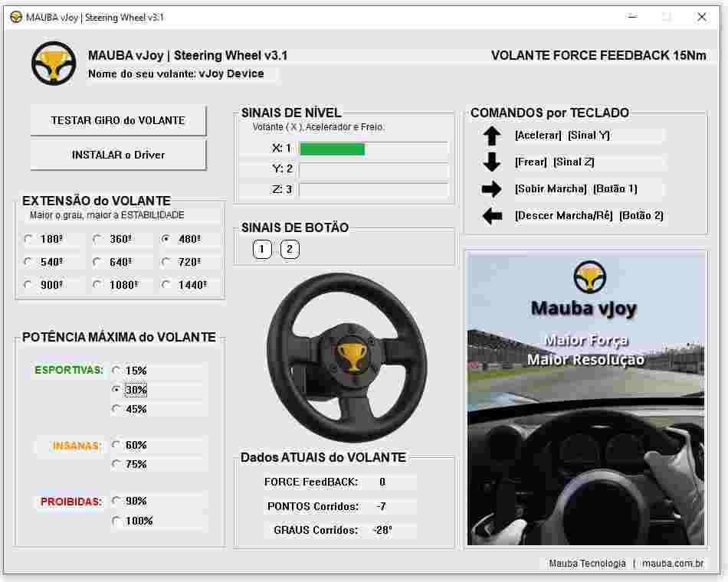Image resolution: width=728 pixels, height=582 pixels.
Task: Click TESTAR GIRO do VOLANTE button
Action: click(118, 120)
